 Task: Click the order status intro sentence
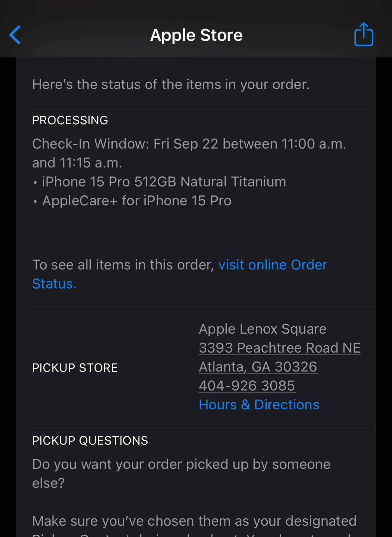point(171,84)
